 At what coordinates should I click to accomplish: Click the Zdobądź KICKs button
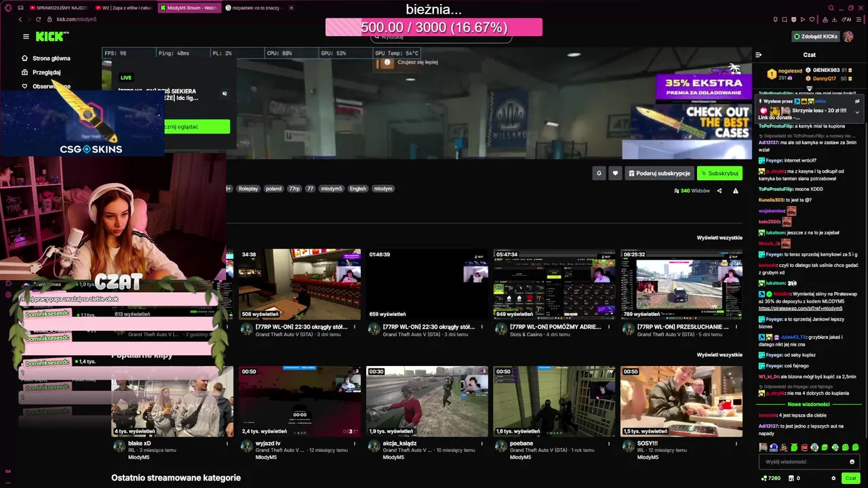(x=816, y=37)
